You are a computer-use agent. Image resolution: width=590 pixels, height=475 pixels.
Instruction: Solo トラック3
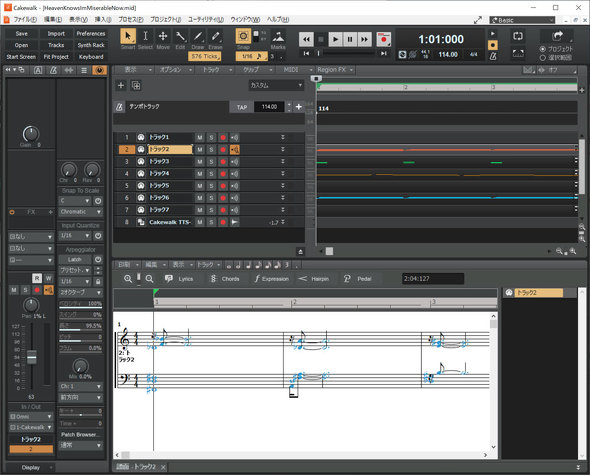point(211,162)
